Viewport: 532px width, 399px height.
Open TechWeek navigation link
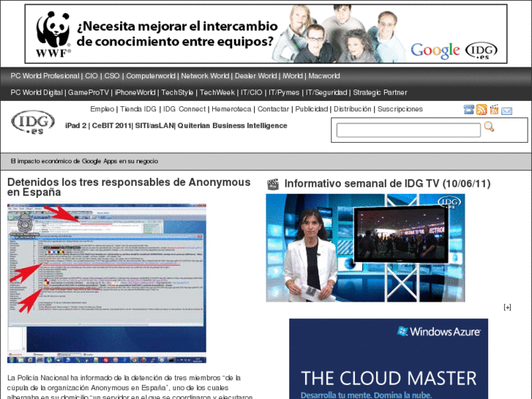point(217,92)
